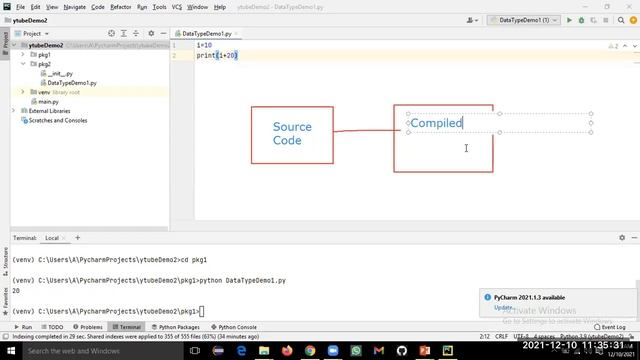This screenshot has width=640, height=360.
Task: Open the Python Packages tool window
Action: pyautogui.click(x=176, y=327)
